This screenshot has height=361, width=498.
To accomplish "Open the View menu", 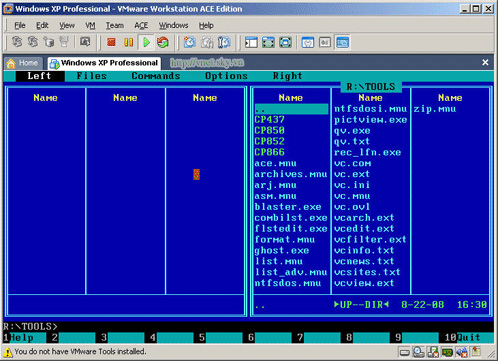I will [67, 25].
